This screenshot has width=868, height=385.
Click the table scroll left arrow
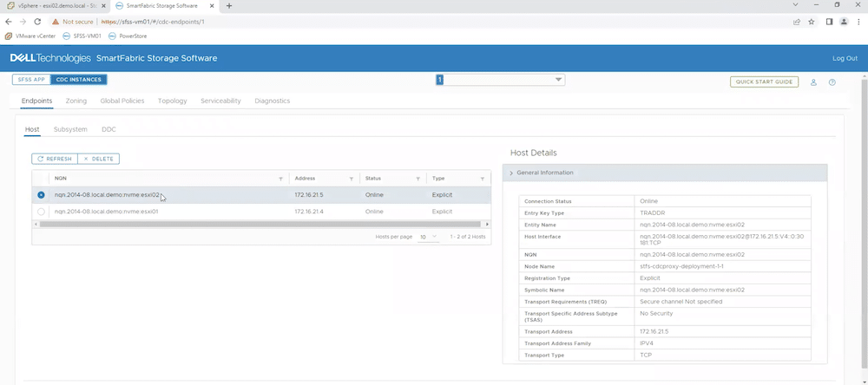click(36, 224)
